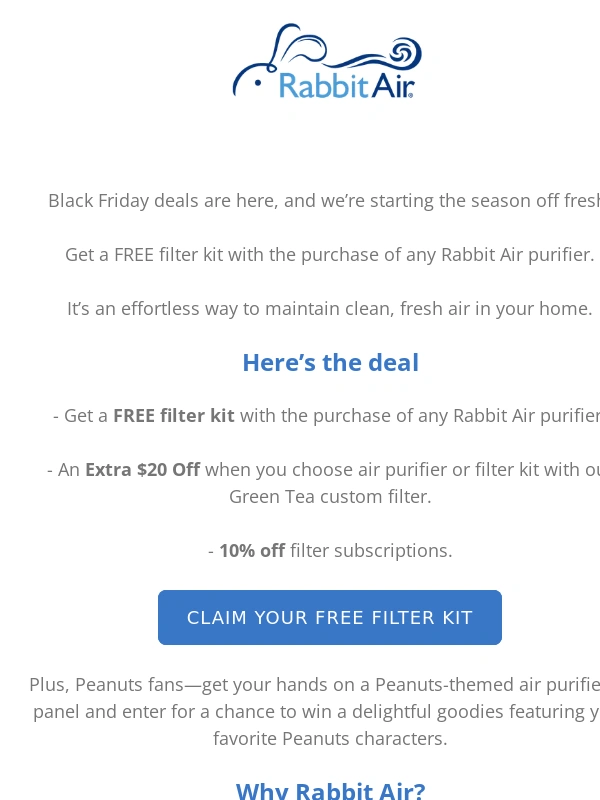
Task: Click the bold "Extra $20 Off" text
Action: (x=142, y=470)
